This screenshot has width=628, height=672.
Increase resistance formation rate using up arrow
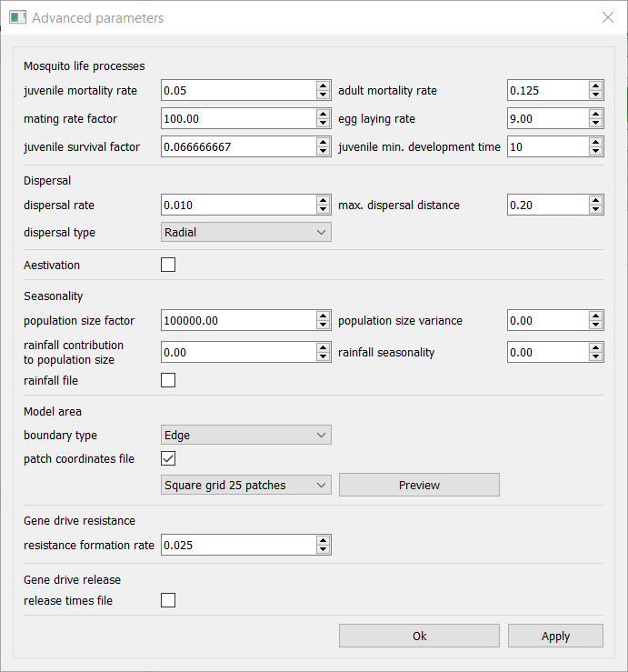pyautogui.click(x=323, y=540)
